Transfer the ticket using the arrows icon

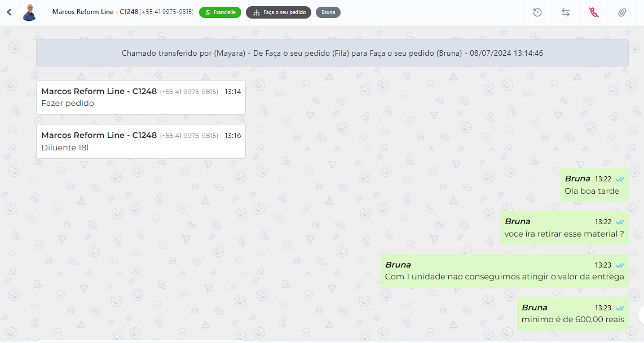[565, 12]
